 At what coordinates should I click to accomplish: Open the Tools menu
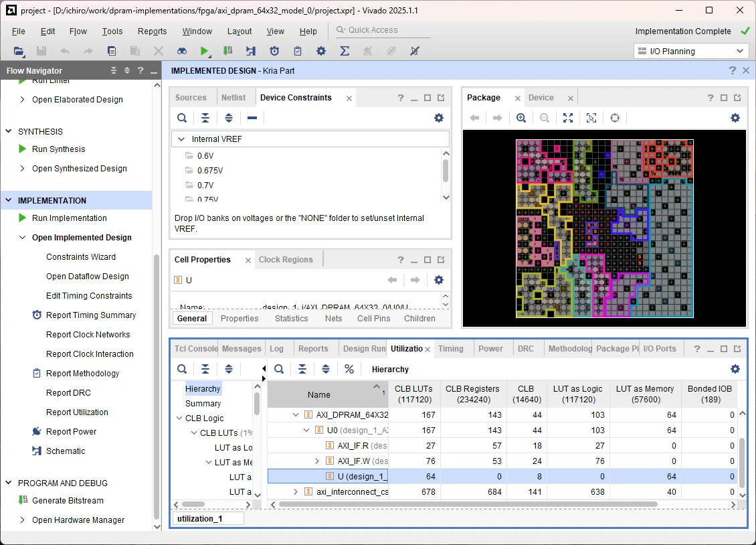tap(112, 31)
